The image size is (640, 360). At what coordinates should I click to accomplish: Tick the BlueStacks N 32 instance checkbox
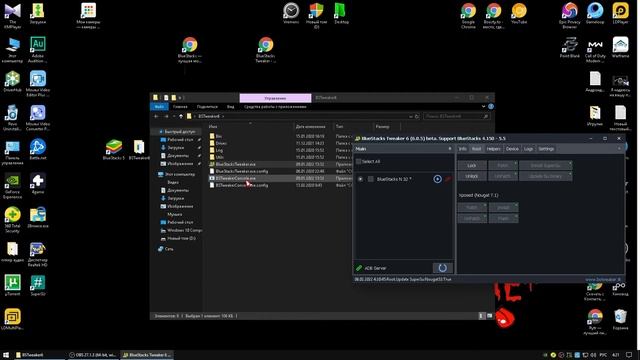click(x=371, y=179)
